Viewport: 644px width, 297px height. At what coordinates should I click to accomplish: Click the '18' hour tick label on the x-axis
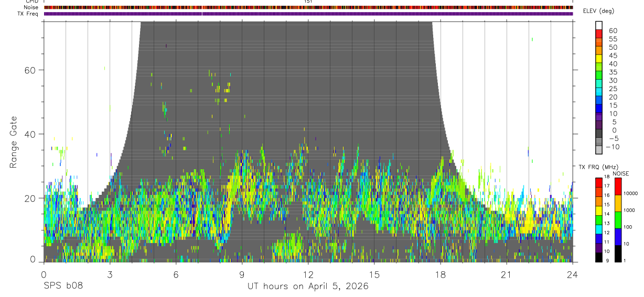coord(441,274)
